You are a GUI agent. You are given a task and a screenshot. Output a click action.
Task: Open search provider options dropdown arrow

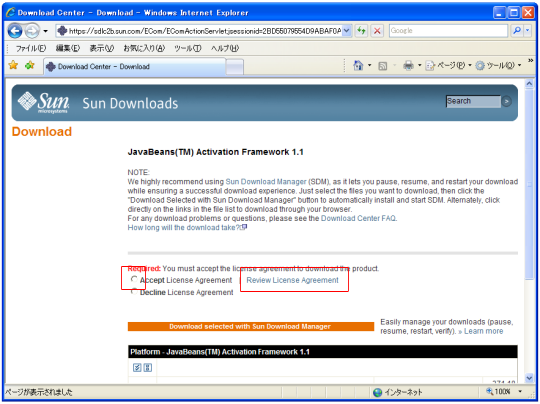[x=528, y=31]
